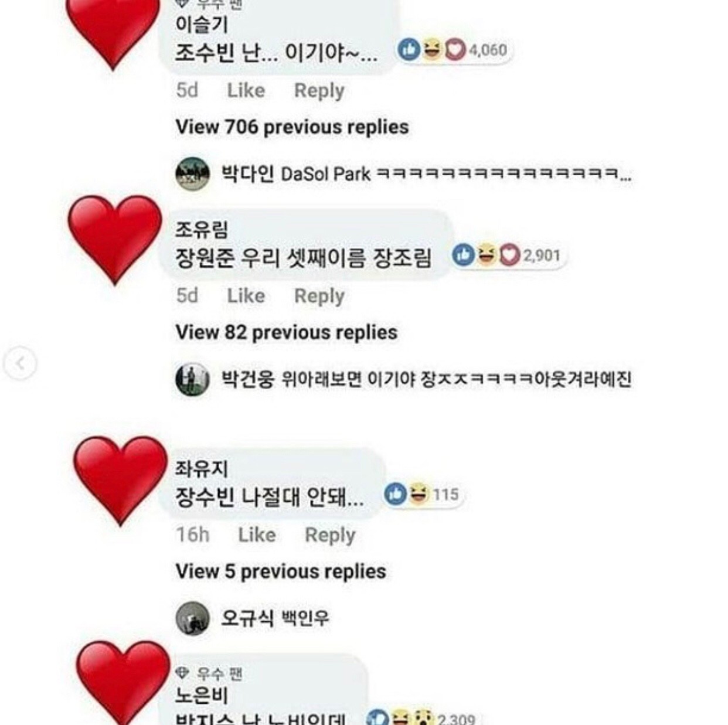Expand View 5 previous replies

tap(281, 571)
